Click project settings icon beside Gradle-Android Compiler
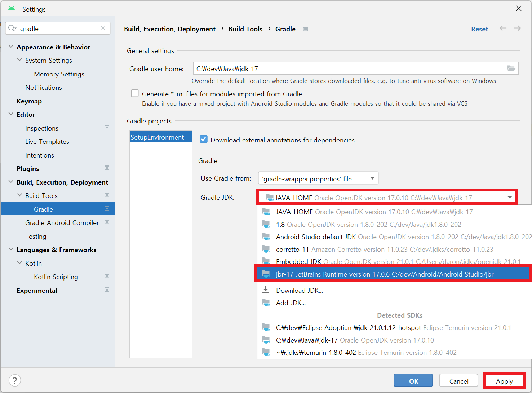Viewport: 532px width, 393px height. coord(107,222)
